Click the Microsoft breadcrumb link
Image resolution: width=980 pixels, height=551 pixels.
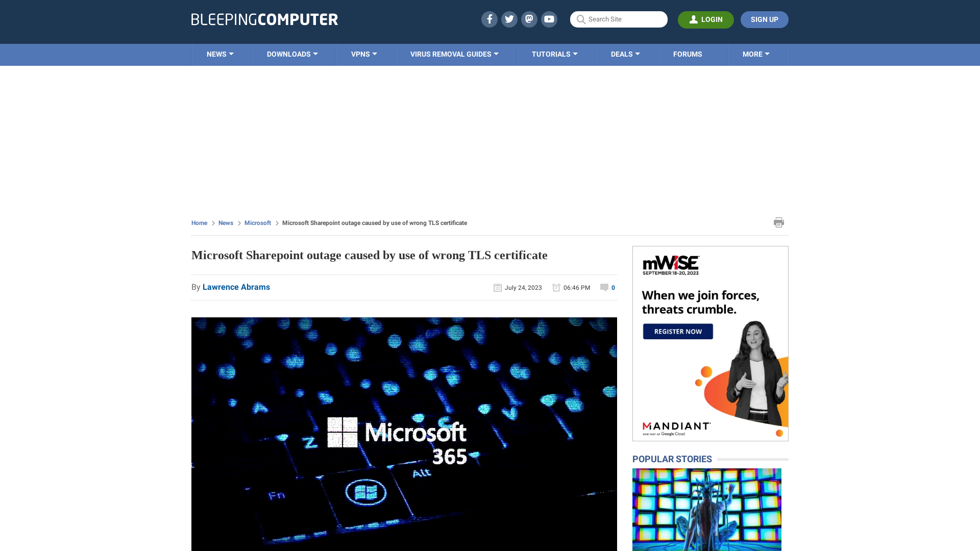[258, 222]
